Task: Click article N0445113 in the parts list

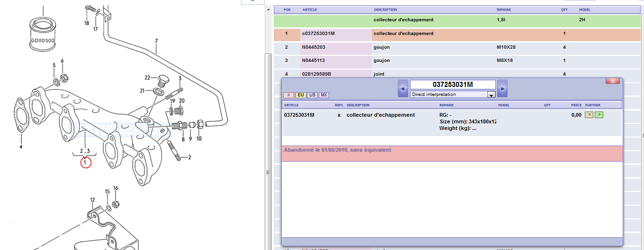Action: (x=313, y=60)
